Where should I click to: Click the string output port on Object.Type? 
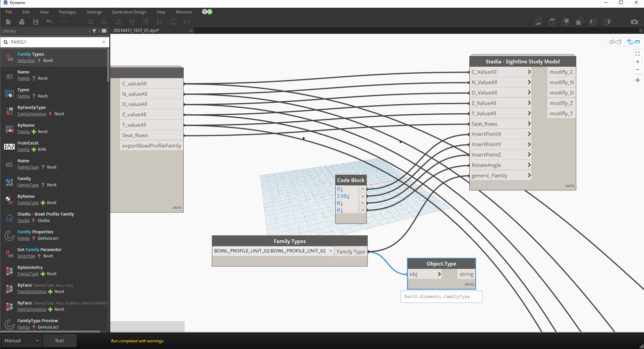click(x=466, y=274)
